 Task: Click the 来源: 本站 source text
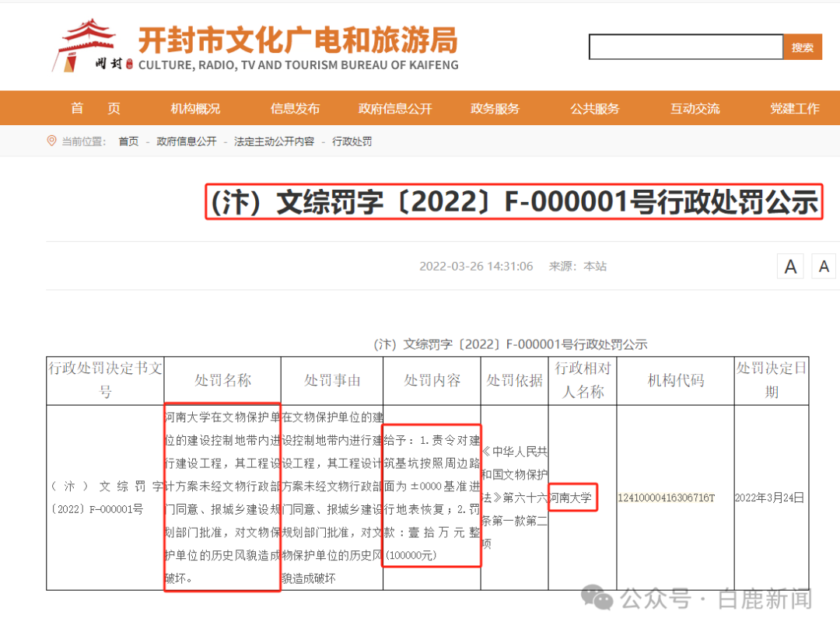click(x=577, y=266)
